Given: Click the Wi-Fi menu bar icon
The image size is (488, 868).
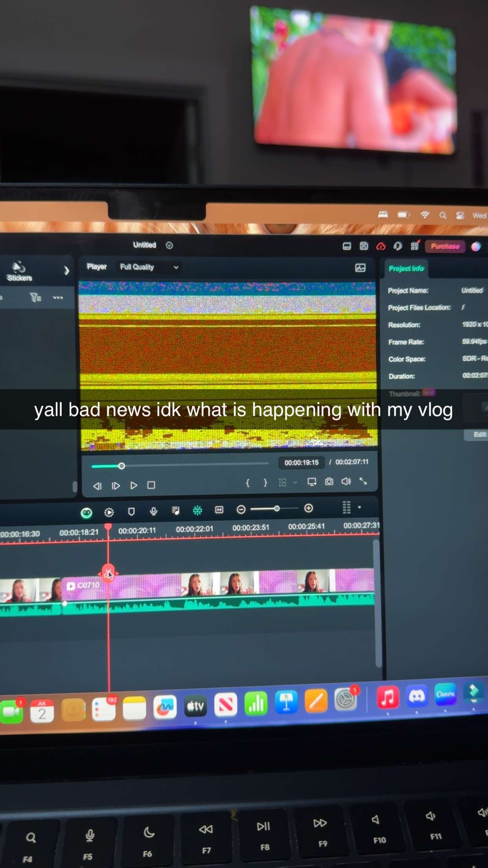Looking at the screenshot, I should coord(424,215).
